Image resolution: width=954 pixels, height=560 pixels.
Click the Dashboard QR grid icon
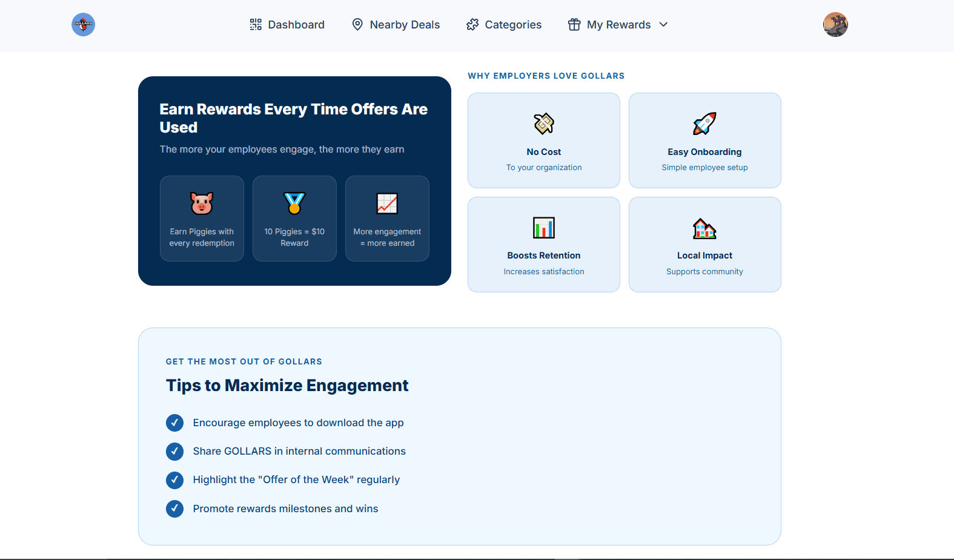256,25
